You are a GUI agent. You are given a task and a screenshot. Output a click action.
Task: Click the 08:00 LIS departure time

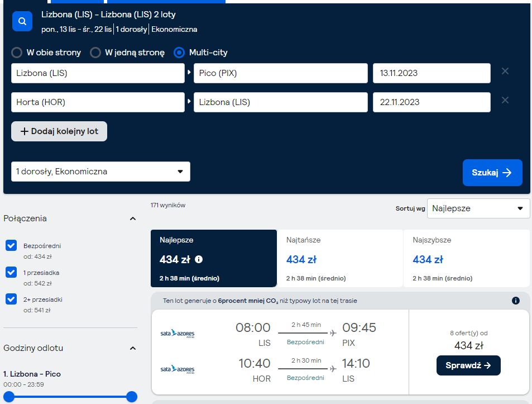(253, 327)
